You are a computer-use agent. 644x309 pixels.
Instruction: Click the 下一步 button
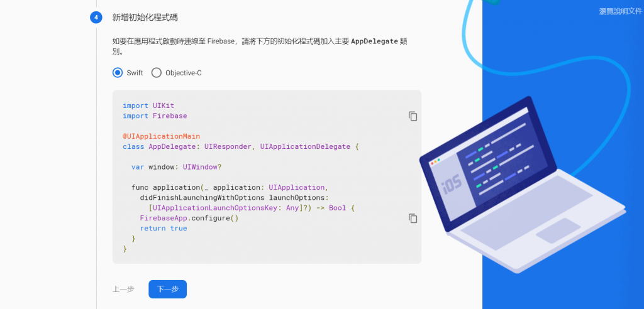click(167, 290)
